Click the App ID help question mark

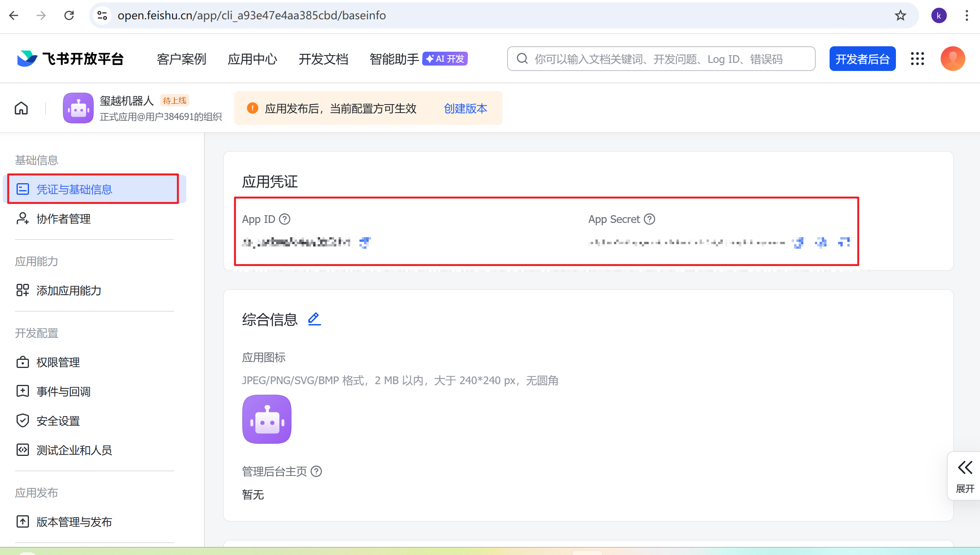coord(285,219)
